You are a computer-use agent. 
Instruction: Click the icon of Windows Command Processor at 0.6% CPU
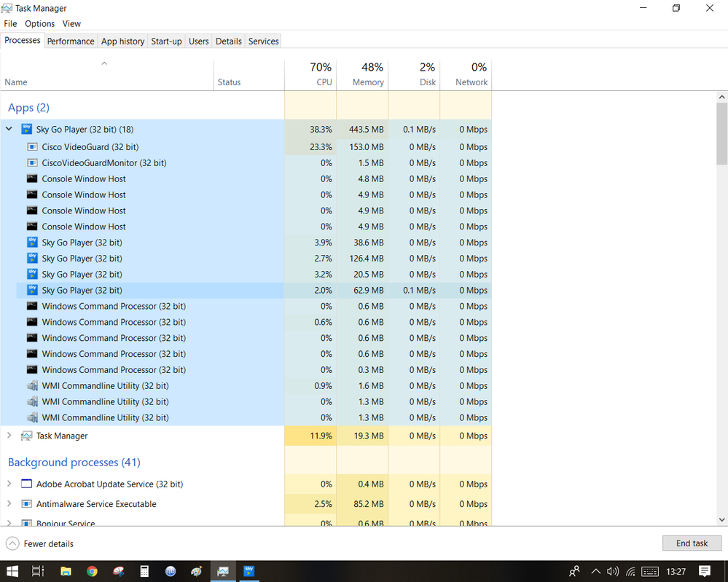32,322
